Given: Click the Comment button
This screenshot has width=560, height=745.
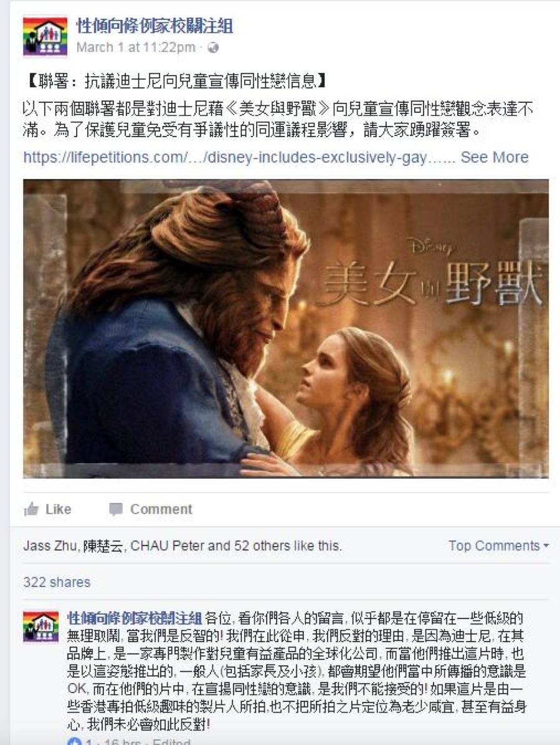Looking at the screenshot, I should point(151,509).
